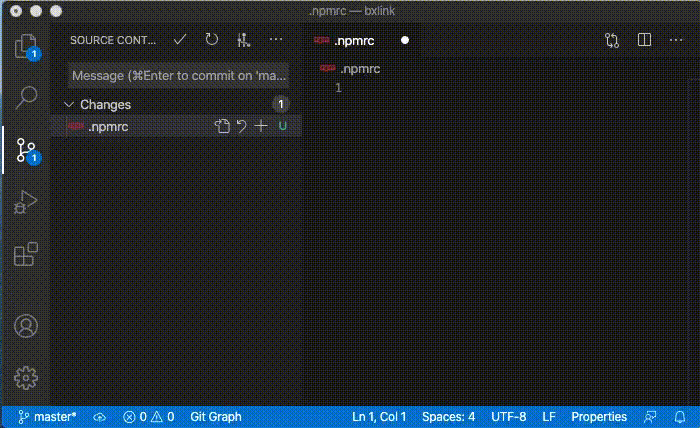Open notifications bell

(679, 417)
